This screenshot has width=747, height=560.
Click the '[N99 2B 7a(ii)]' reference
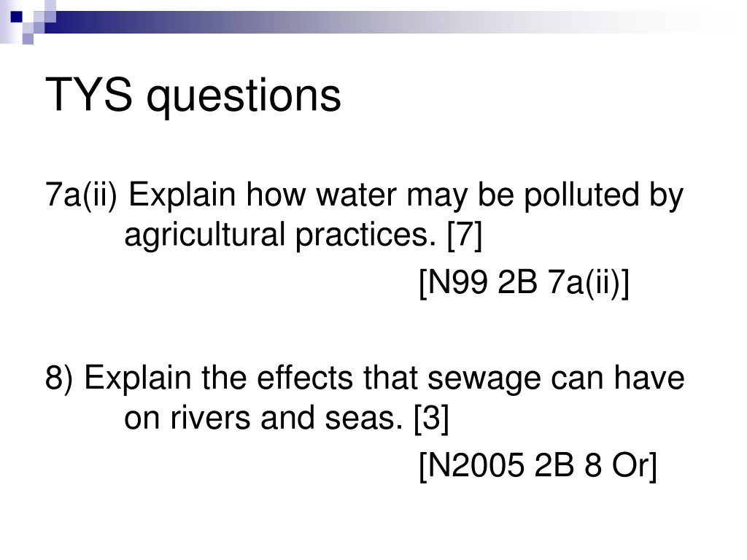[524, 282]
